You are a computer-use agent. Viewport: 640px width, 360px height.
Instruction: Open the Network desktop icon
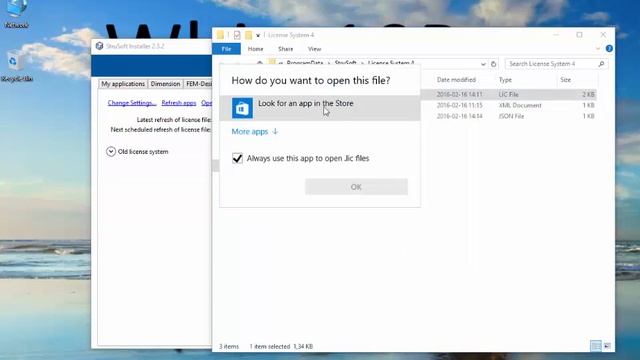click(x=16, y=14)
